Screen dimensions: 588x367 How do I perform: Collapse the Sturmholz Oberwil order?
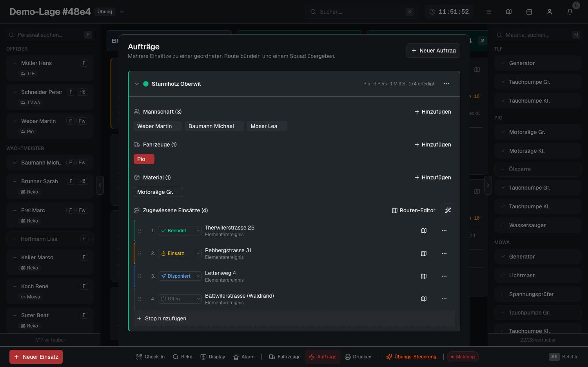(x=137, y=84)
